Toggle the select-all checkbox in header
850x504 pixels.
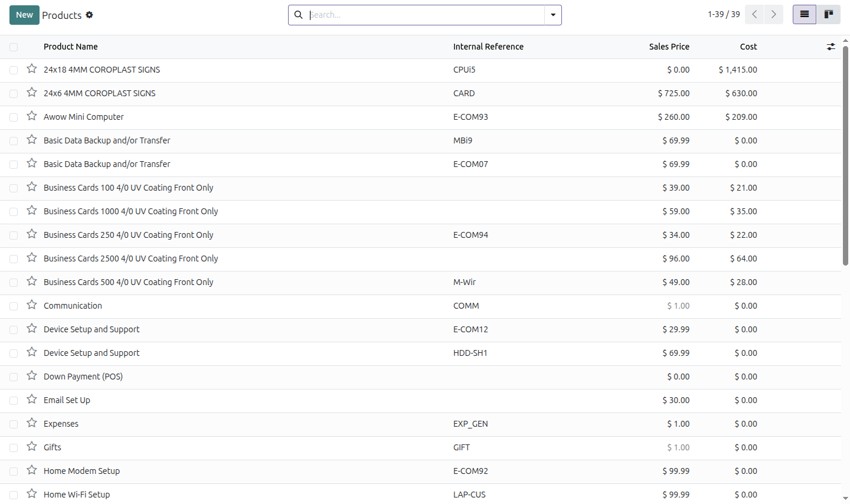pyautogui.click(x=14, y=47)
